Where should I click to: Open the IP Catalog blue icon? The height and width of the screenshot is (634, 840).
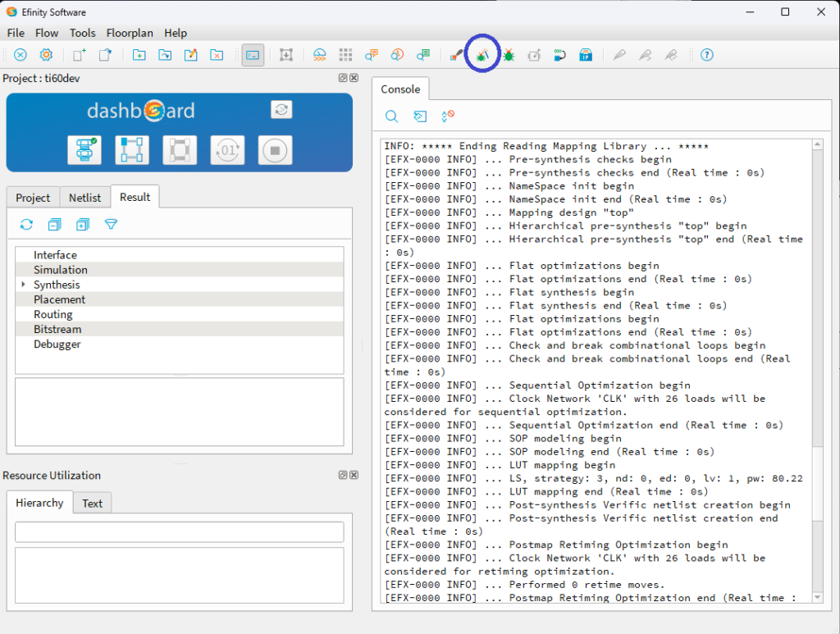point(586,55)
